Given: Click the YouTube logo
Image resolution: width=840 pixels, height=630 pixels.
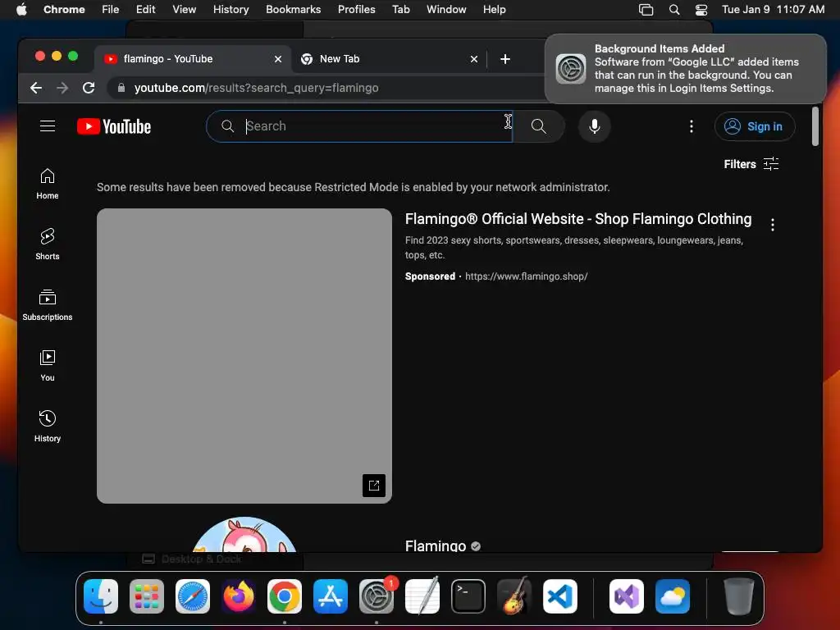Looking at the screenshot, I should pos(114,126).
